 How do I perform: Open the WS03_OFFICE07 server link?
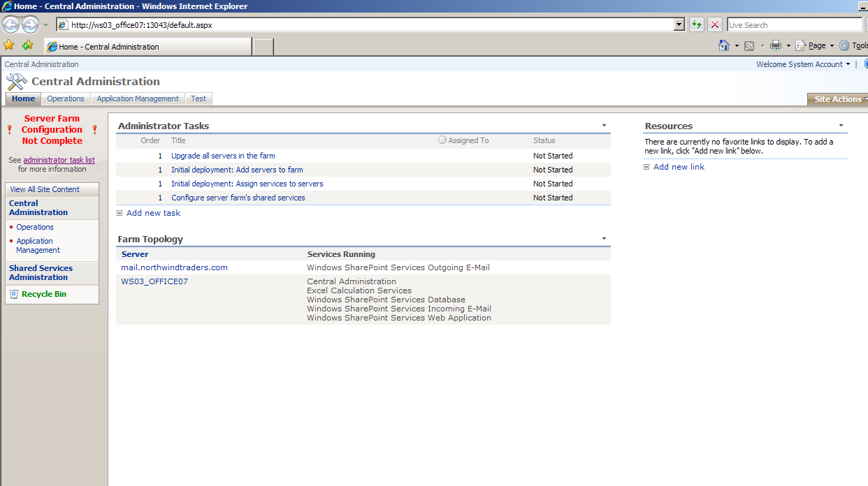click(x=154, y=281)
